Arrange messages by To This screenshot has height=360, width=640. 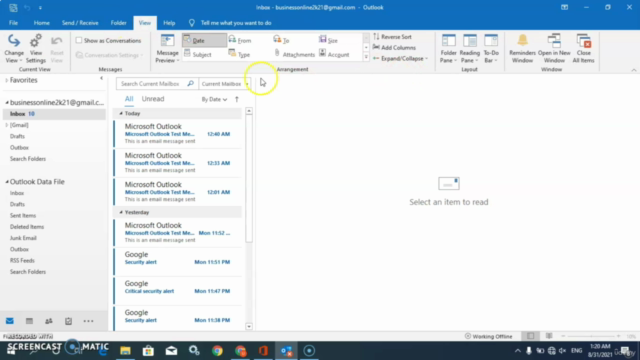tap(282, 40)
